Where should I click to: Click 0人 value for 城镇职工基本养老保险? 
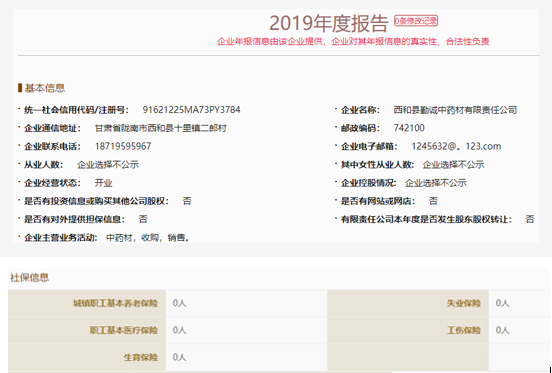pyautogui.click(x=180, y=303)
